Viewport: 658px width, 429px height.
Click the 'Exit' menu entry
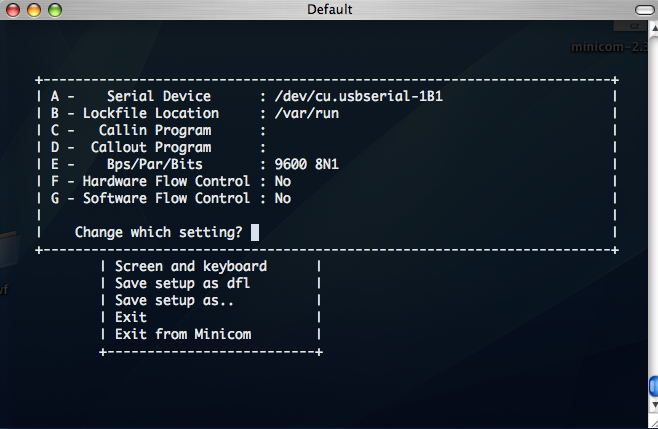131,317
